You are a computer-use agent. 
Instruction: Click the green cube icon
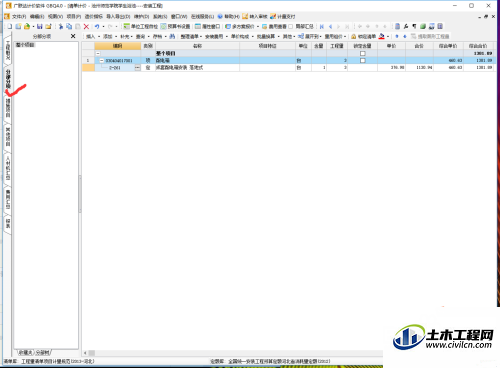click(423, 26)
